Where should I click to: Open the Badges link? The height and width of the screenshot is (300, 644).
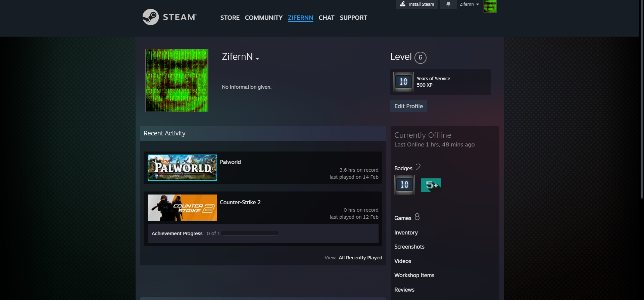tap(403, 168)
